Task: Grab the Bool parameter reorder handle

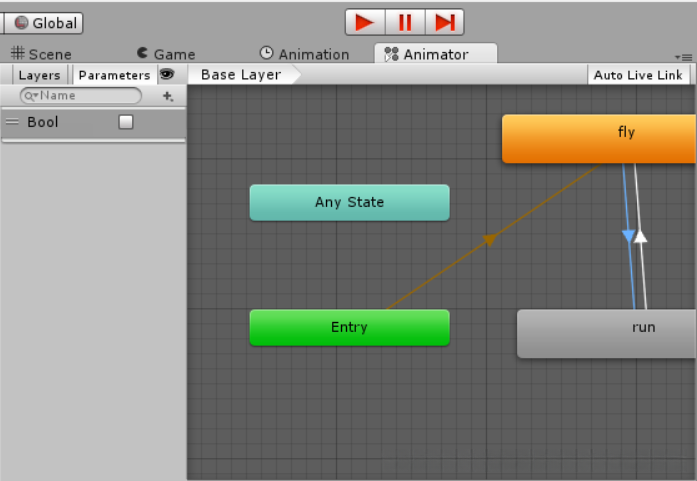Action: 12,121
